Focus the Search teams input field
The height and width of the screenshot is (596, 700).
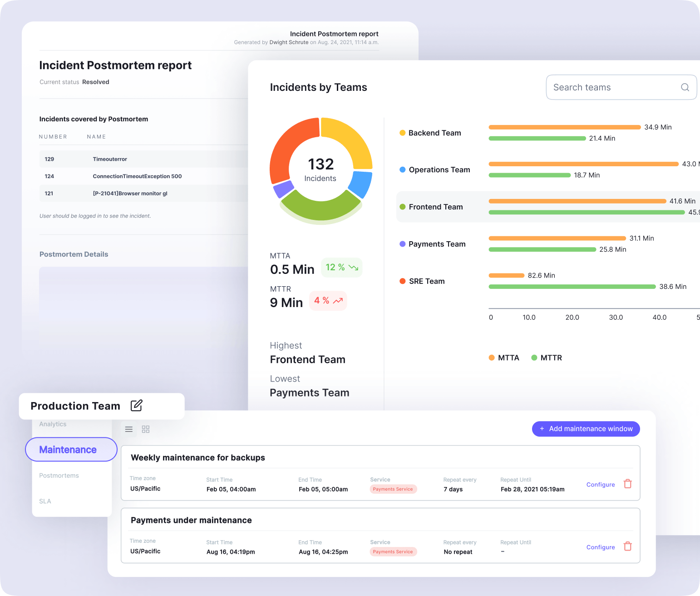613,87
